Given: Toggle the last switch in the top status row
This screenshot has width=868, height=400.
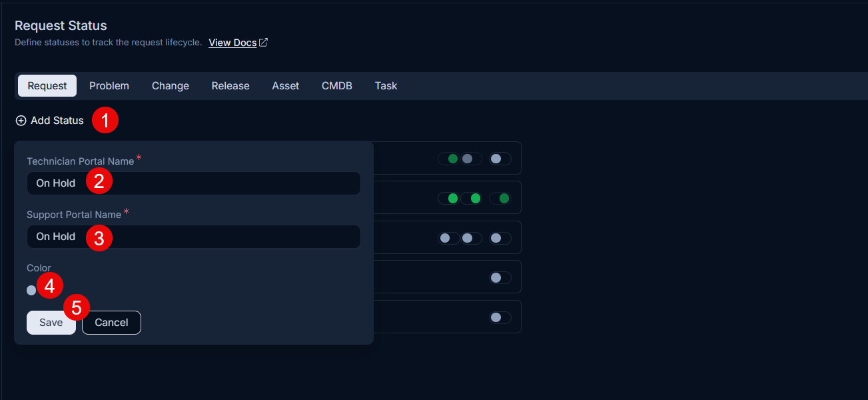Looking at the screenshot, I should (x=500, y=159).
